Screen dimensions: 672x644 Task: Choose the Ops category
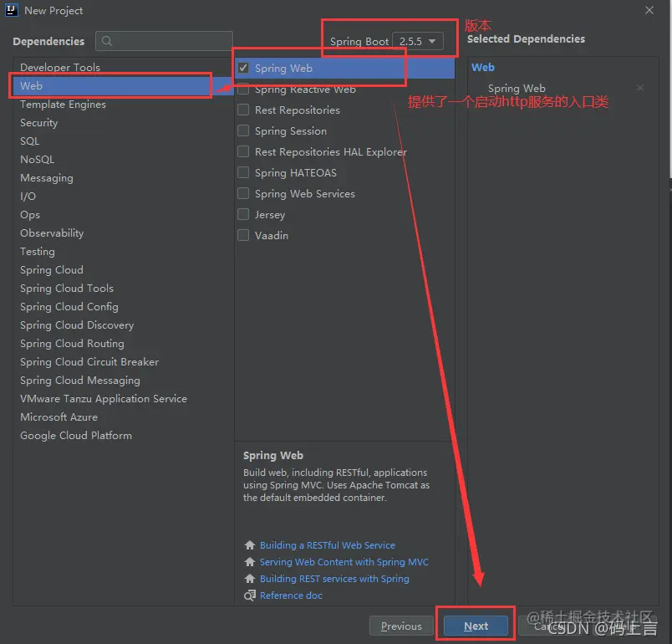[x=123, y=215]
